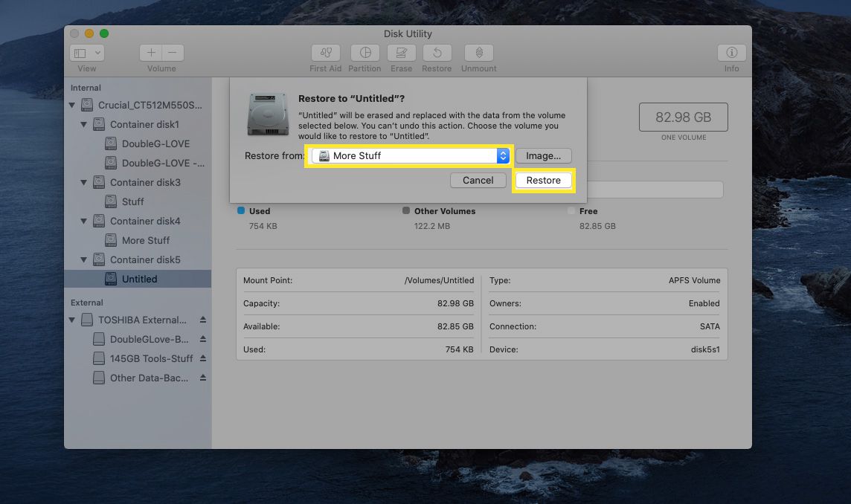Select the Stuff volume under Container disk3
The width and height of the screenshot is (851, 504).
pyautogui.click(x=132, y=201)
